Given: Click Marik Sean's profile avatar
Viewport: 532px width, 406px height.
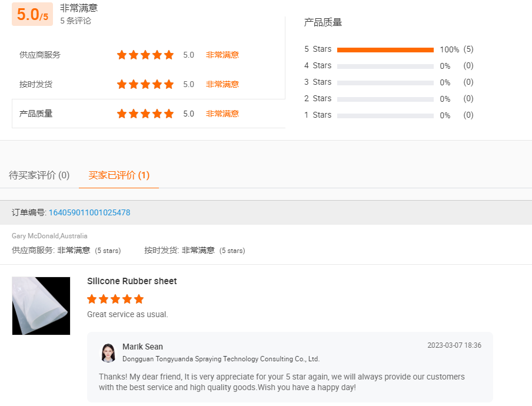Looking at the screenshot, I should pyautogui.click(x=108, y=352).
